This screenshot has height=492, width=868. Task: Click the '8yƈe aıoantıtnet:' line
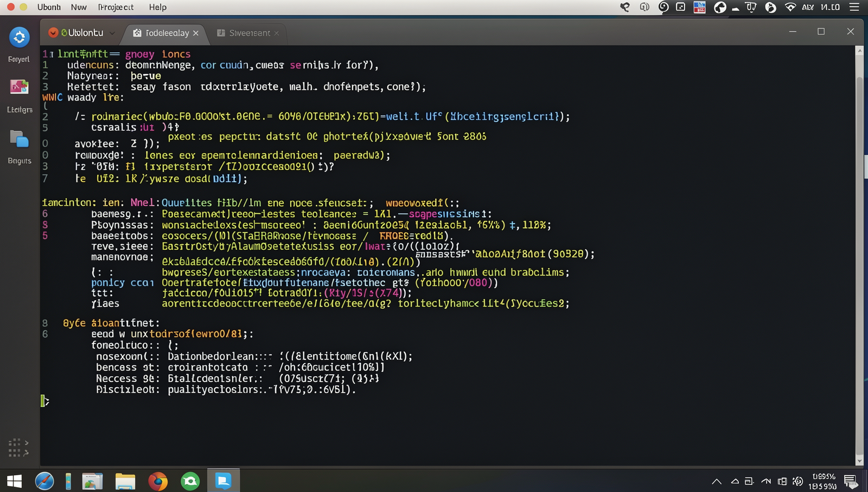point(111,323)
